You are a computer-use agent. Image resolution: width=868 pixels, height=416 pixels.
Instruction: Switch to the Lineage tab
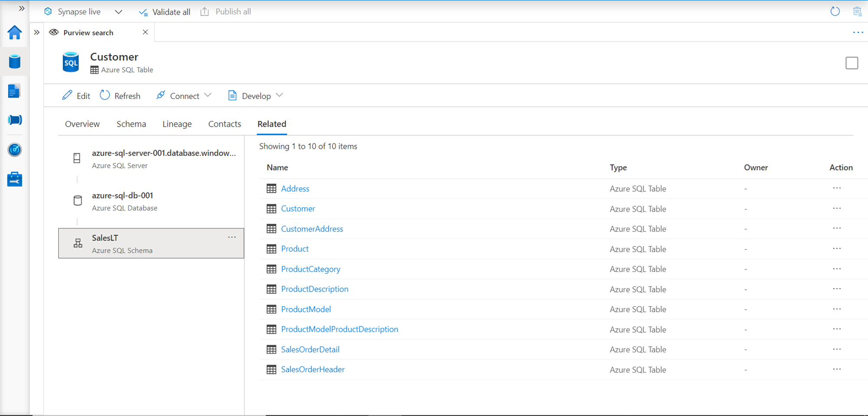(x=177, y=124)
